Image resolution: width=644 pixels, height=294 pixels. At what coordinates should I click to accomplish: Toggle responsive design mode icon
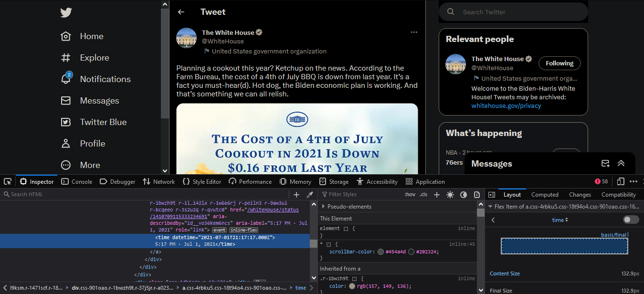click(621, 181)
